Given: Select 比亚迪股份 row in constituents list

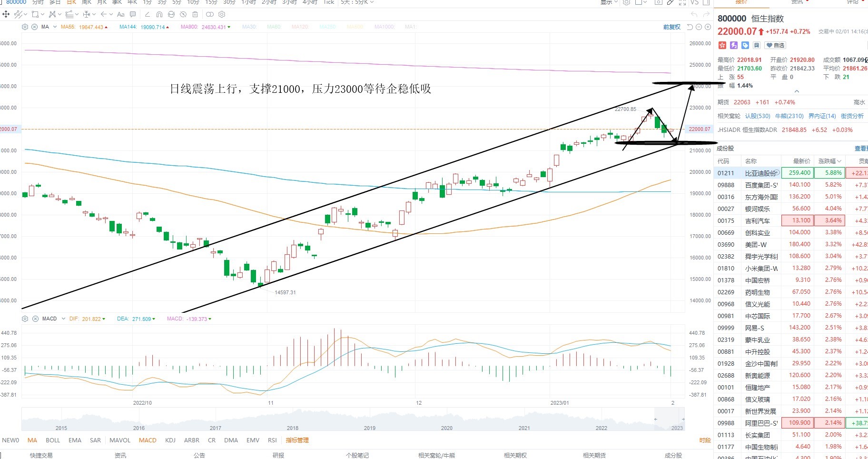Looking at the screenshot, I should (x=791, y=173).
